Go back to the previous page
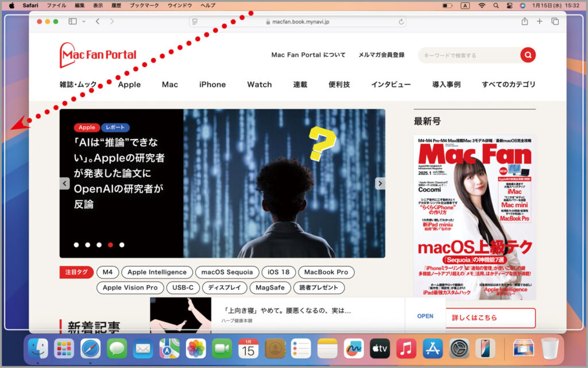The width and height of the screenshot is (588, 368). (98, 21)
